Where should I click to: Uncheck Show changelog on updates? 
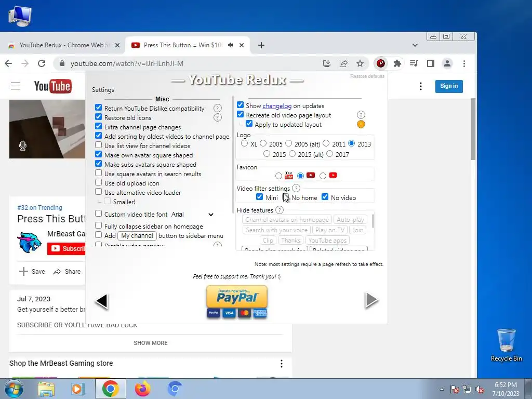pyautogui.click(x=240, y=105)
